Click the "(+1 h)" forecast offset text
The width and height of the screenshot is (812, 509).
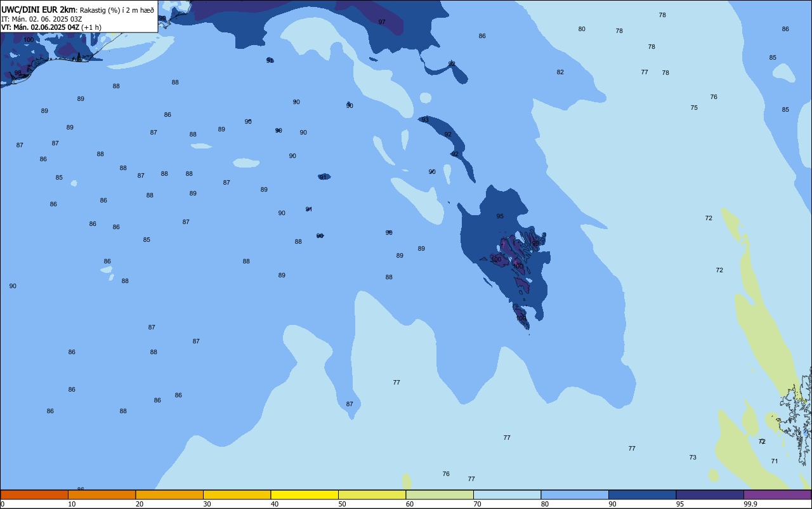tap(91, 27)
